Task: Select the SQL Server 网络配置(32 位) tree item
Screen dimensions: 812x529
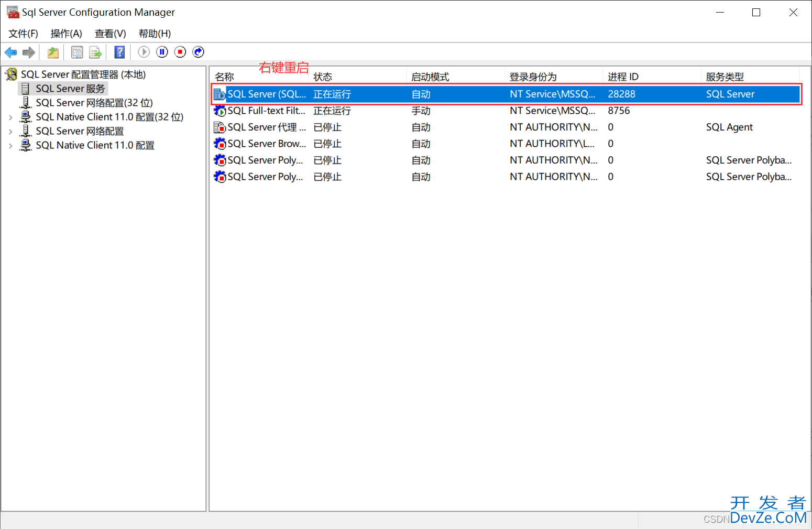Action: click(x=94, y=103)
